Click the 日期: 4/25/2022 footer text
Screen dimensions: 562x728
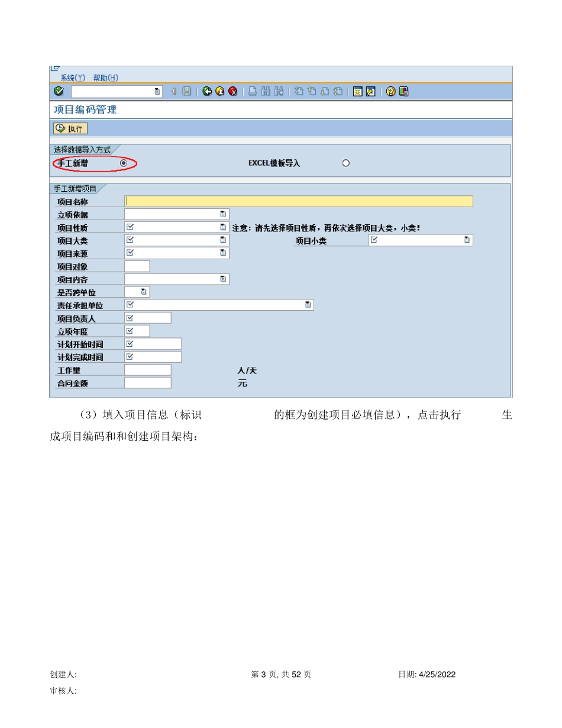point(427,675)
